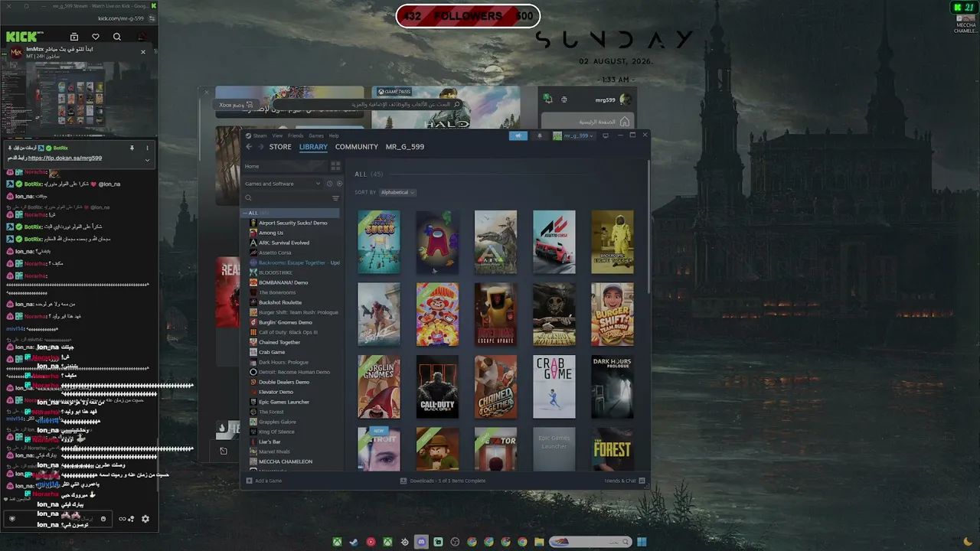Open Discord from the taskbar
The height and width of the screenshot is (551, 980).
coord(421,543)
